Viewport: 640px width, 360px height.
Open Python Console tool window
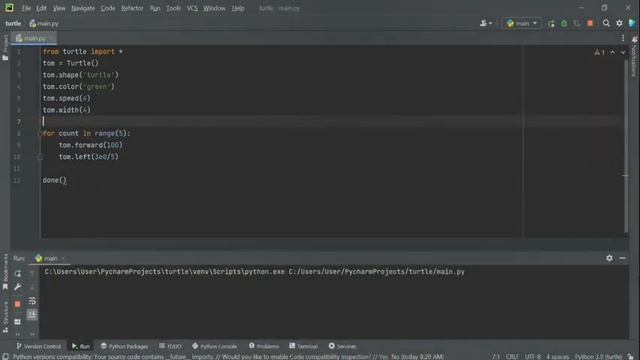pyautogui.click(x=214, y=346)
